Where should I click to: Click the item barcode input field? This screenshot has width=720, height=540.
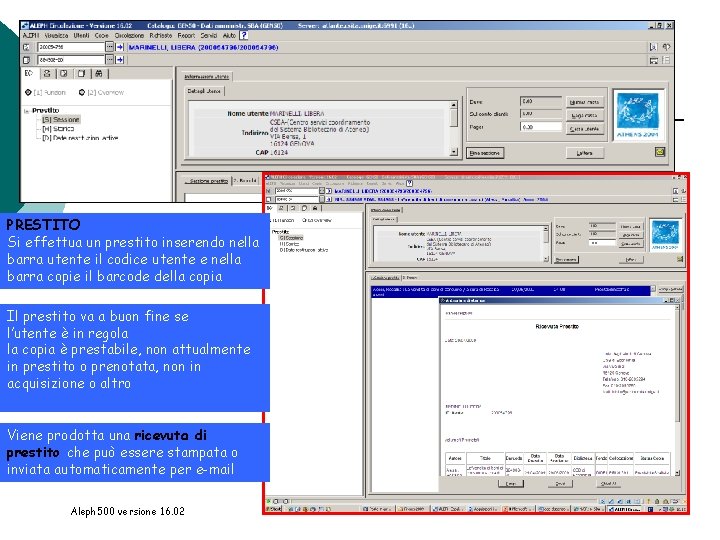[71, 60]
